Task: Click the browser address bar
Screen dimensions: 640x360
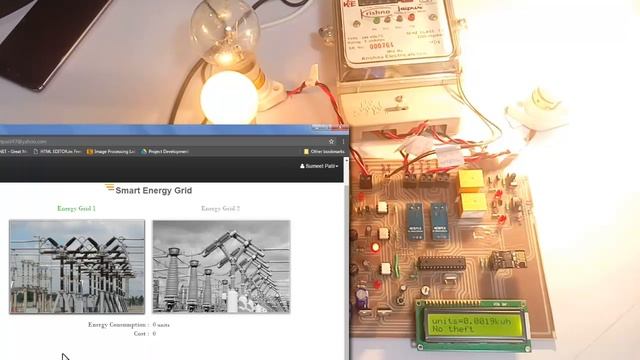Action: 163,142
